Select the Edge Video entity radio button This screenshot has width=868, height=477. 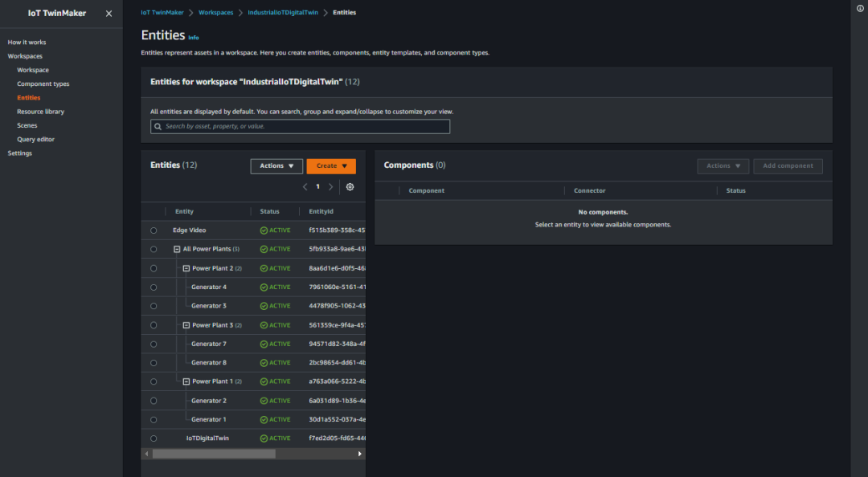pos(154,230)
